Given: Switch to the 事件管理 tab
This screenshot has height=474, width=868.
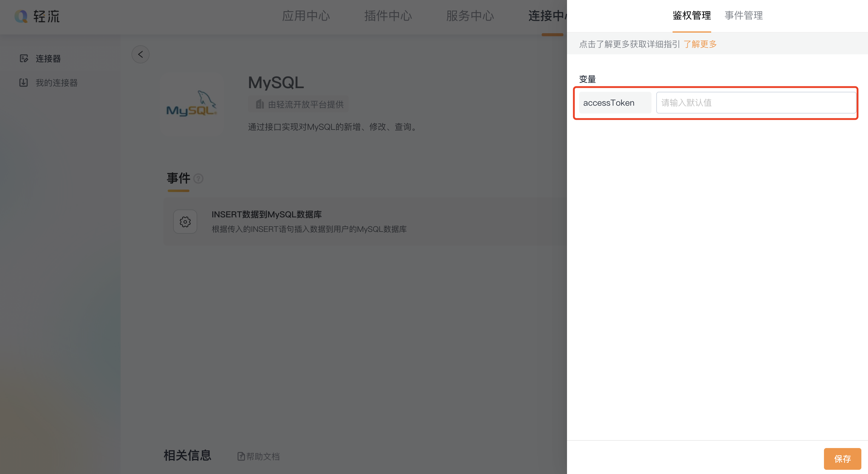Looking at the screenshot, I should click(744, 15).
